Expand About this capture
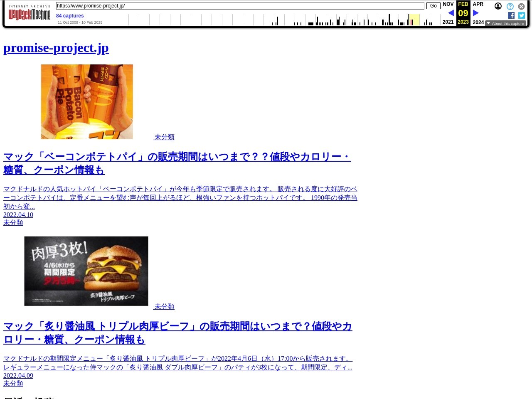 coord(505,24)
